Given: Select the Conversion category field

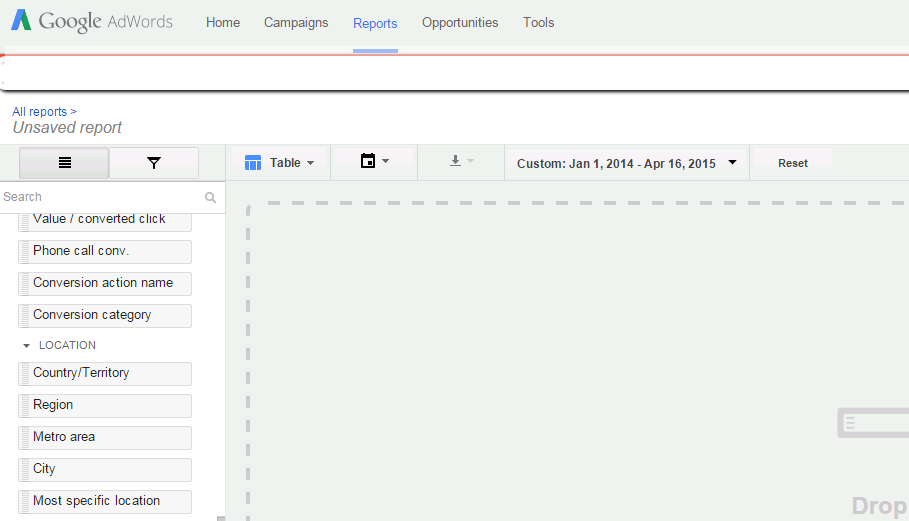Looking at the screenshot, I should click(105, 315).
